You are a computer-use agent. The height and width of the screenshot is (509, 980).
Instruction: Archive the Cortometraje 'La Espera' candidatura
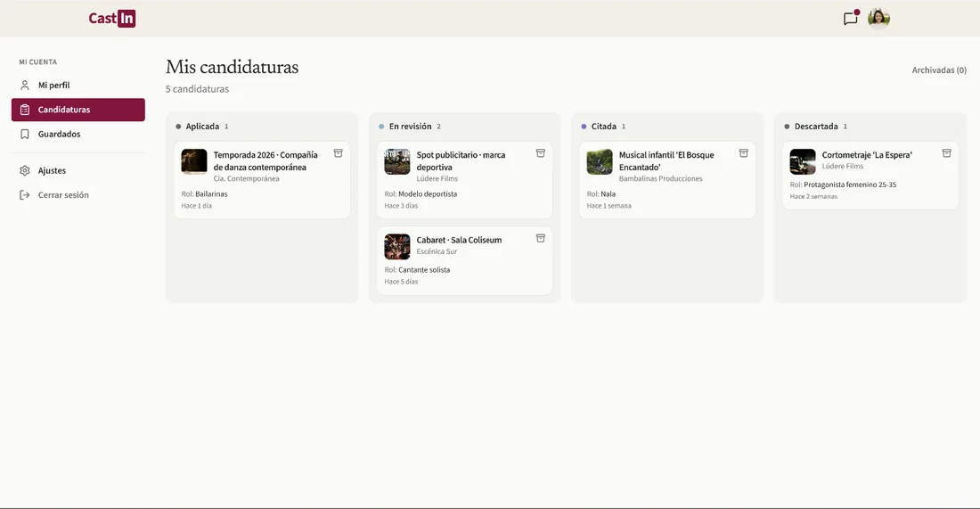coord(947,153)
